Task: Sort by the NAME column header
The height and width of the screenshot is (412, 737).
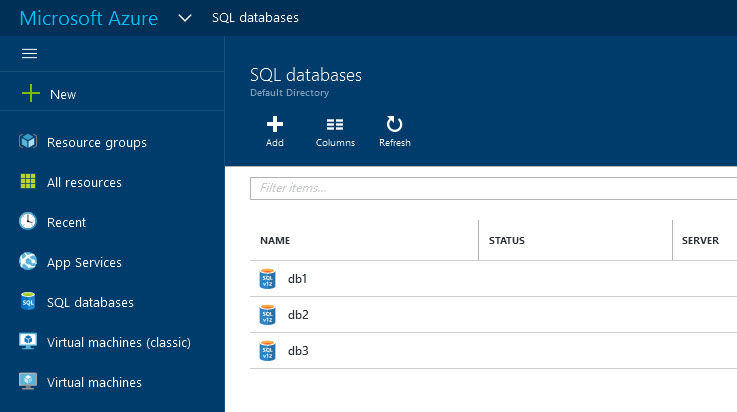Action: tap(275, 241)
